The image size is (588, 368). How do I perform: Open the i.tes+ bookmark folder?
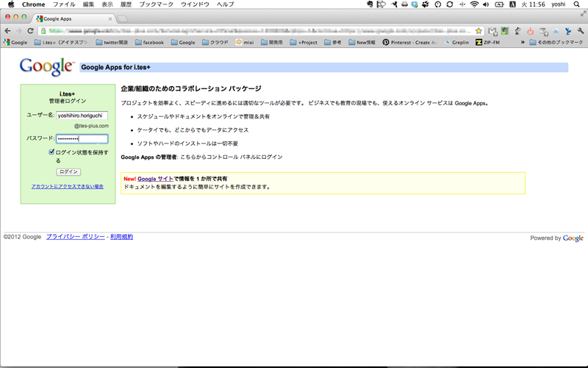pos(61,43)
